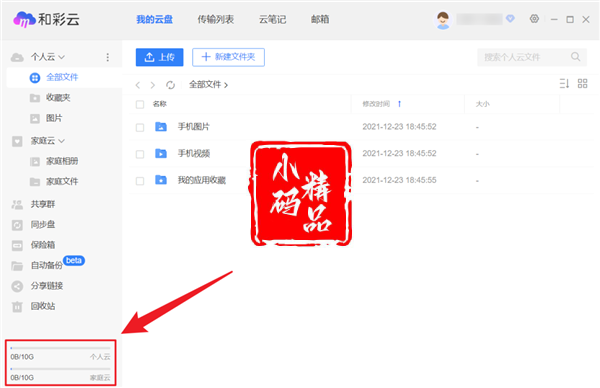Click the 上传 upload button

click(160, 57)
